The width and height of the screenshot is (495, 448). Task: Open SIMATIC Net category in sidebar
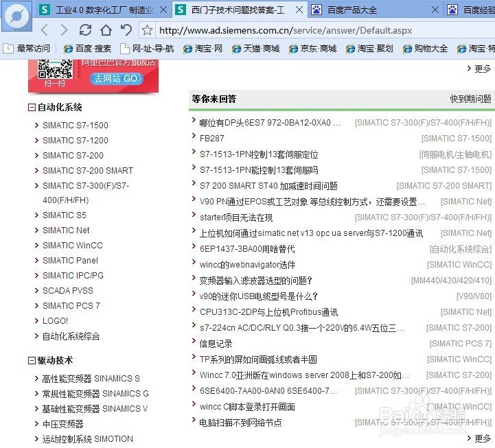(66, 231)
